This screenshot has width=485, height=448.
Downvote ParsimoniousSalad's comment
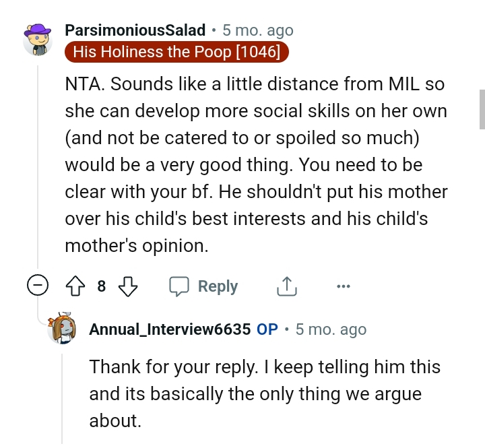[127, 287]
